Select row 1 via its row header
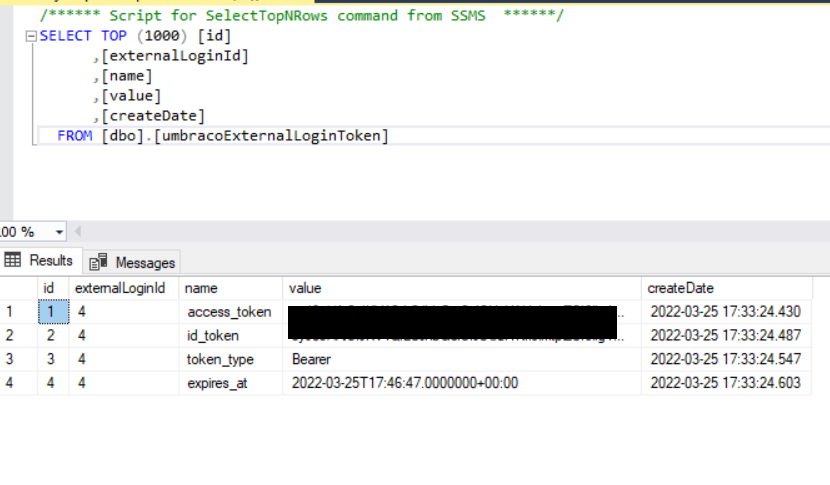Screen dimensions: 830x485 pos(10,312)
